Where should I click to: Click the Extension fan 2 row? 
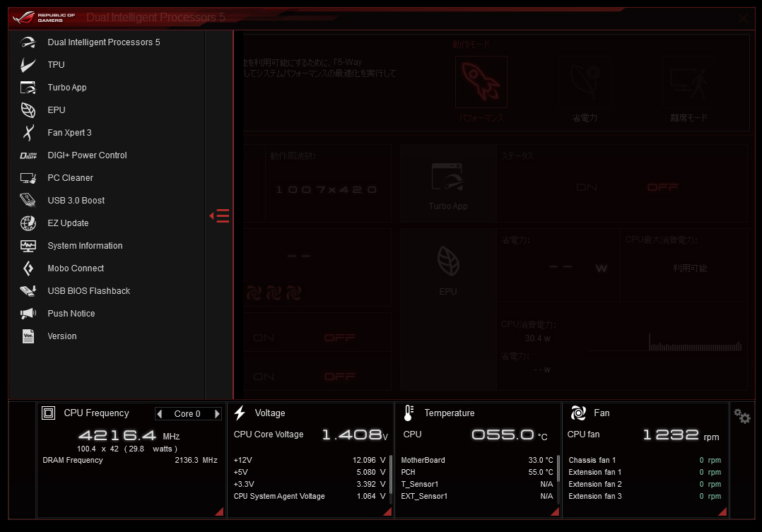pos(645,485)
